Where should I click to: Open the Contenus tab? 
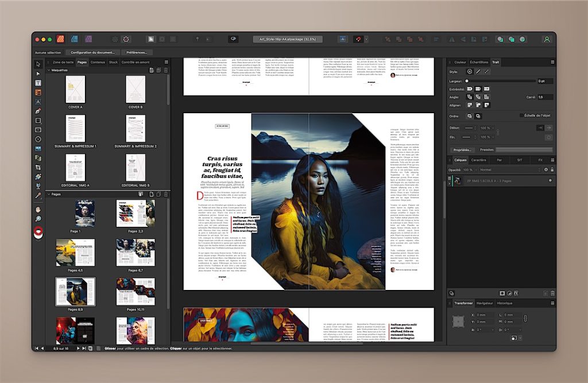click(x=98, y=62)
